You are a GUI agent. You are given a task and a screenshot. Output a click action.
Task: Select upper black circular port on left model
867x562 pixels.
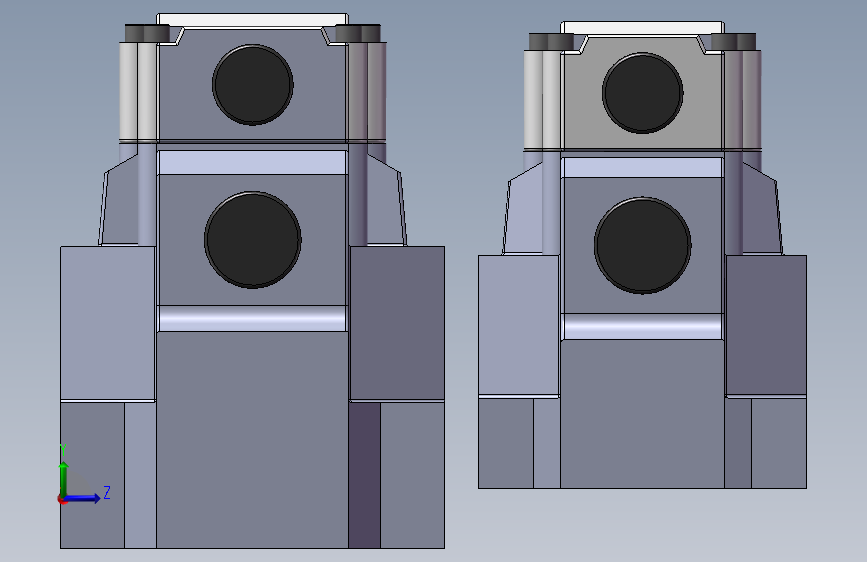pyautogui.click(x=253, y=85)
